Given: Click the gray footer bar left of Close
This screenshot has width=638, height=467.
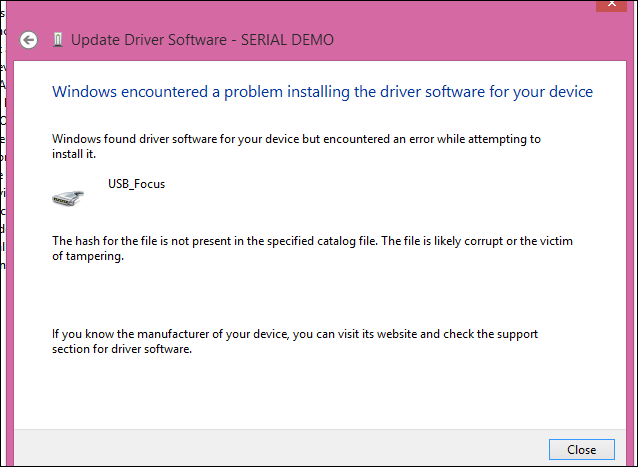Looking at the screenshot, I should point(280,447).
